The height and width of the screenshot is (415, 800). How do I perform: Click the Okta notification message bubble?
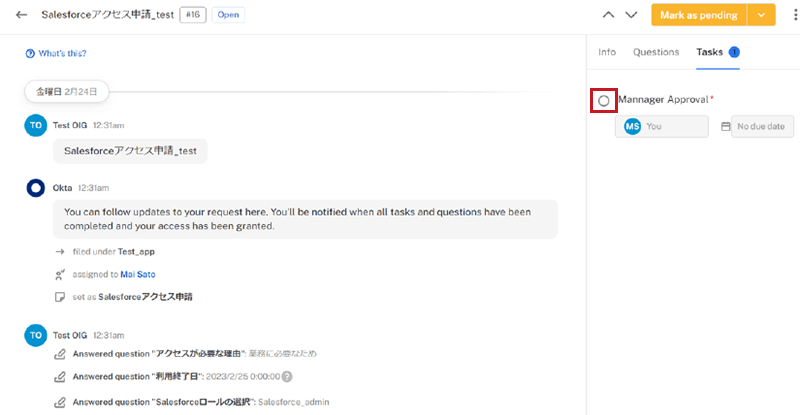tap(305, 219)
